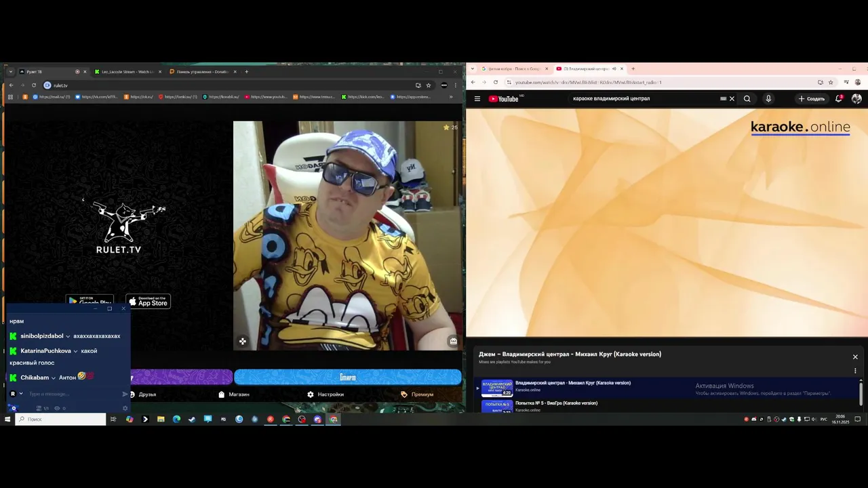Viewport: 868px width, 488px height.
Task: Open Steam from the Windows taskbar
Action: [192, 420]
